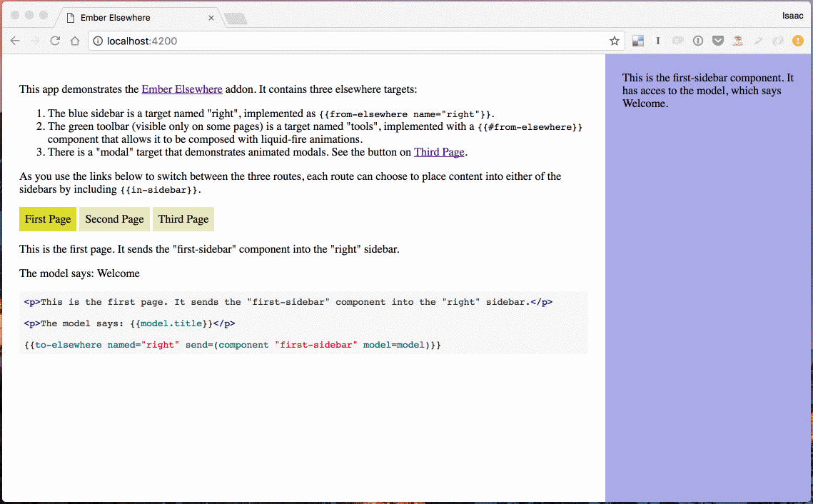This screenshot has width=813, height=504.
Task: Switch to the First Page route button
Action: pyautogui.click(x=48, y=219)
